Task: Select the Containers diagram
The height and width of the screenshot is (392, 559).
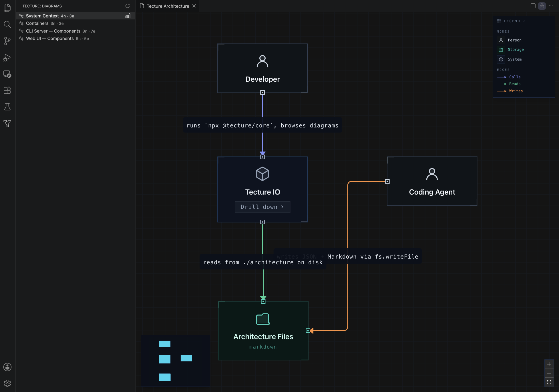Action: coord(75,23)
